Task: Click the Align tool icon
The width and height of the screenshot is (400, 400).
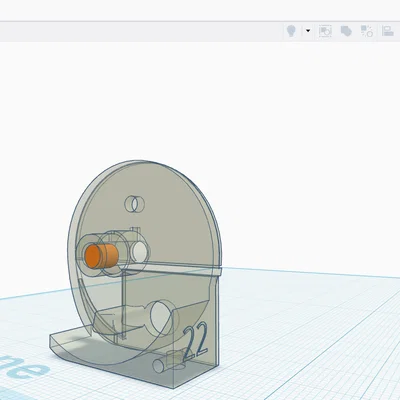Action: coord(388,31)
